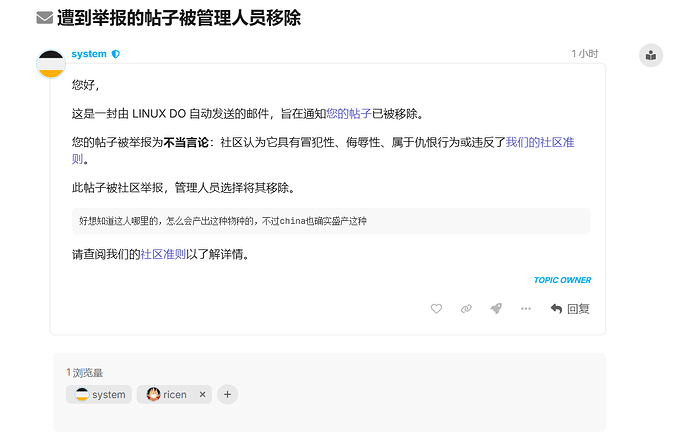
Task: Copy post link with chain icon
Action: [x=466, y=309]
